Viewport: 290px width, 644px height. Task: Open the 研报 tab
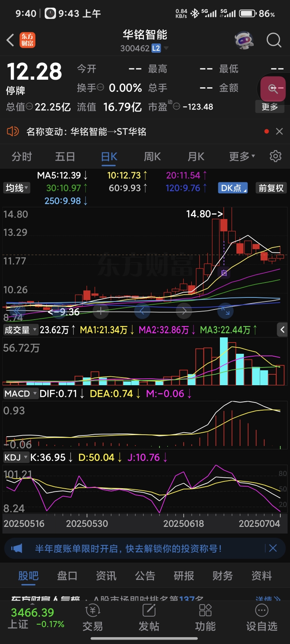pyautogui.click(x=184, y=576)
